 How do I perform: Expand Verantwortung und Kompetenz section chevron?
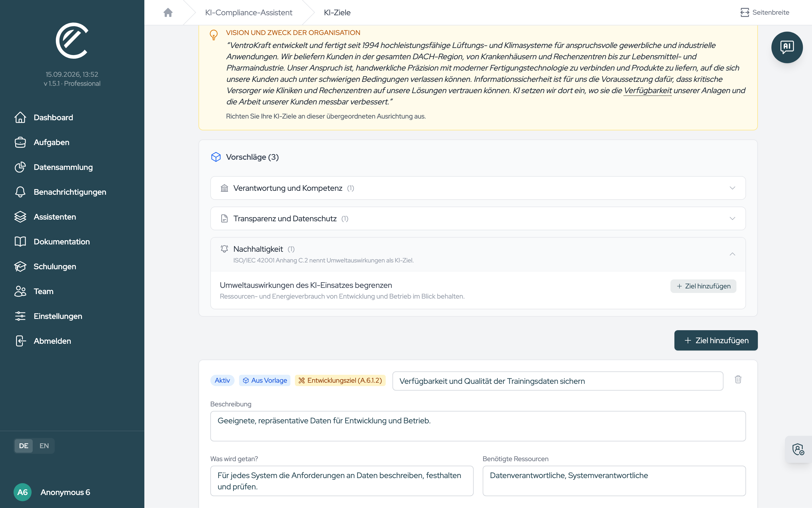click(x=732, y=188)
